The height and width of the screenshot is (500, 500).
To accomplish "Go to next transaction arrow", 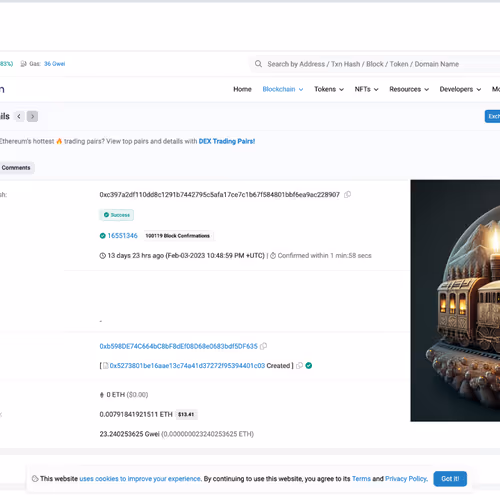I will point(32,116).
